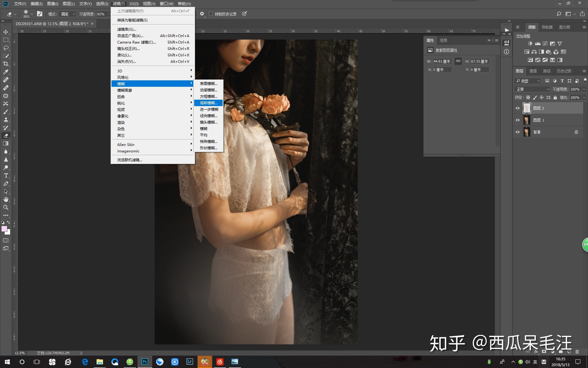Open the layer filter 类型 dropdown
588x368 pixels.
(527, 81)
